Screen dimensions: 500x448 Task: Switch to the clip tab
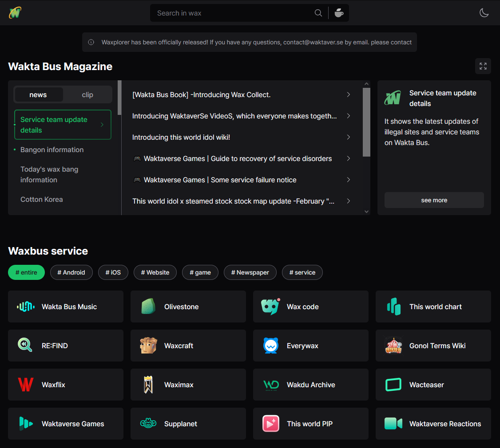87,94
